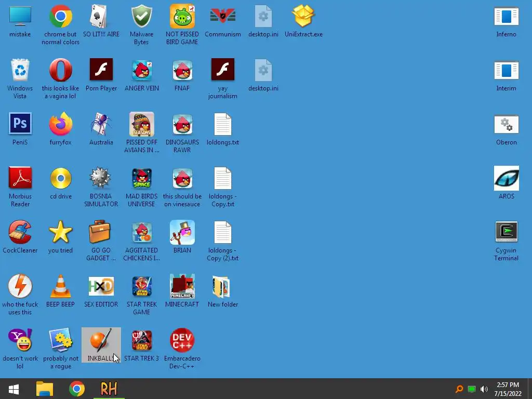Image resolution: width=532 pixels, height=399 pixels.
Task: Select 'this should be on vinesauce' icon
Action: 182,178
